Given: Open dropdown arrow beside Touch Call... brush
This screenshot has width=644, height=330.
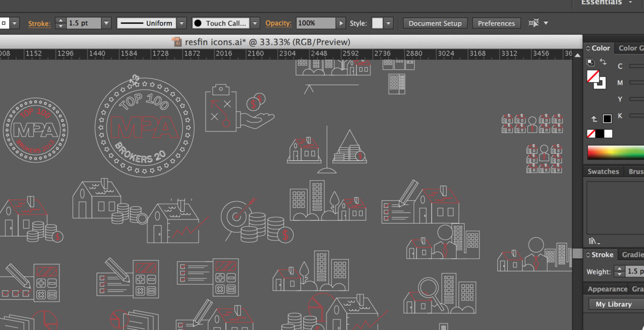Looking at the screenshot, I should [255, 23].
